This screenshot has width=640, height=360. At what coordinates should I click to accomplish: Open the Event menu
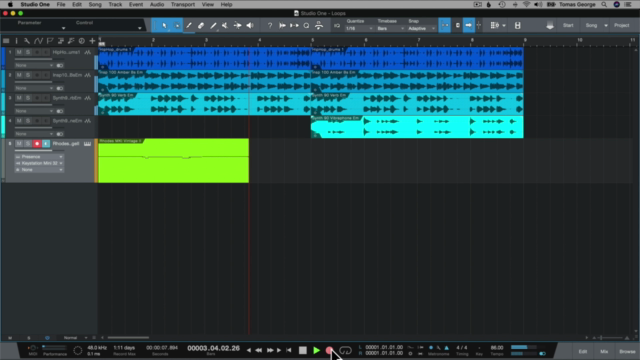[136, 4]
